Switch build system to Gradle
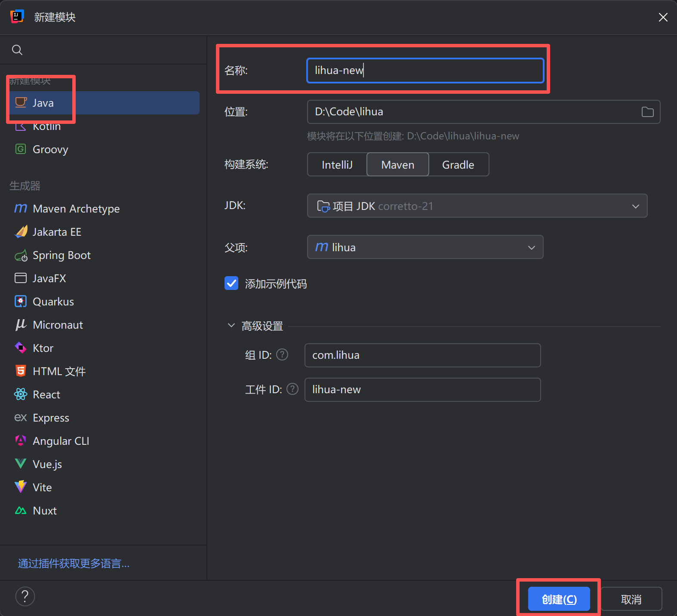The width and height of the screenshot is (677, 616). (x=458, y=165)
